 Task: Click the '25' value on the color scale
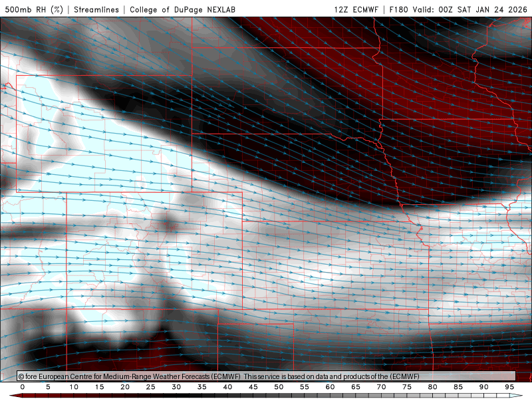click(151, 387)
